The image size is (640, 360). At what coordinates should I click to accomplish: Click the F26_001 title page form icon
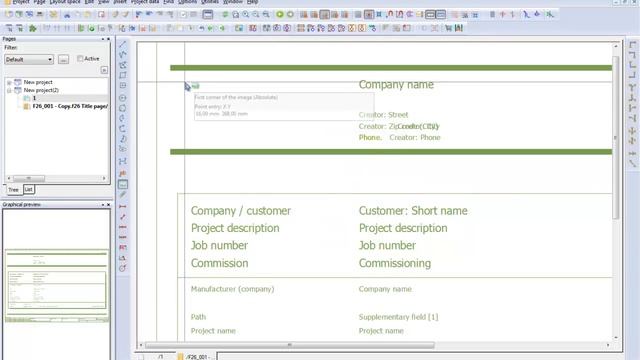pos(27,106)
